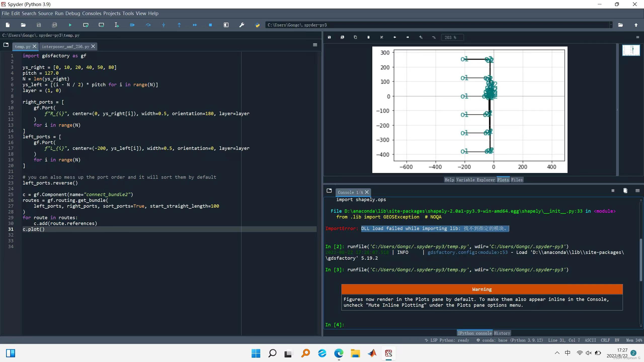Click the console vertical scrollbar
The image size is (644, 362).
point(640,260)
